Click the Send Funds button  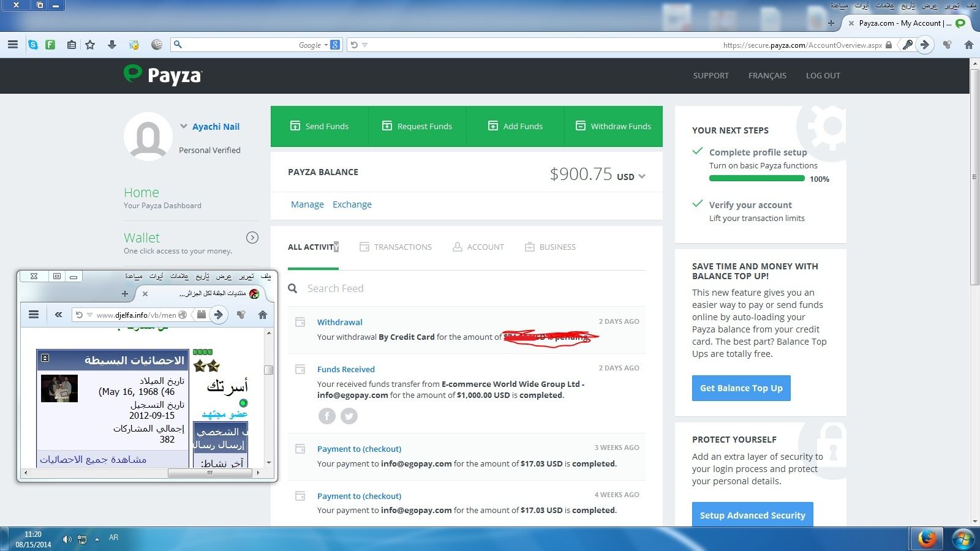point(319,126)
